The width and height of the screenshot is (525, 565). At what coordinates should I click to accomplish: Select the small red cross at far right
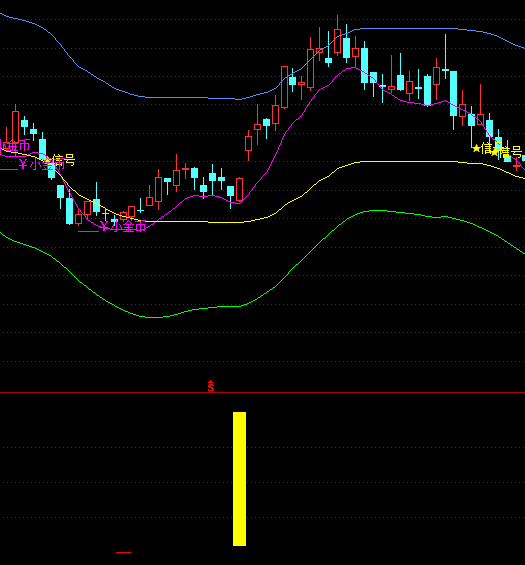click(x=516, y=166)
